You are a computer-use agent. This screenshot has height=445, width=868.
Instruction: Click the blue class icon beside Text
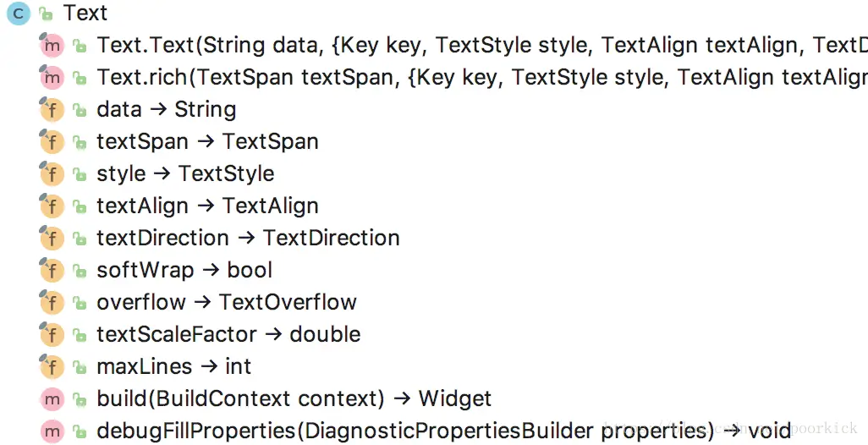tap(19, 14)
